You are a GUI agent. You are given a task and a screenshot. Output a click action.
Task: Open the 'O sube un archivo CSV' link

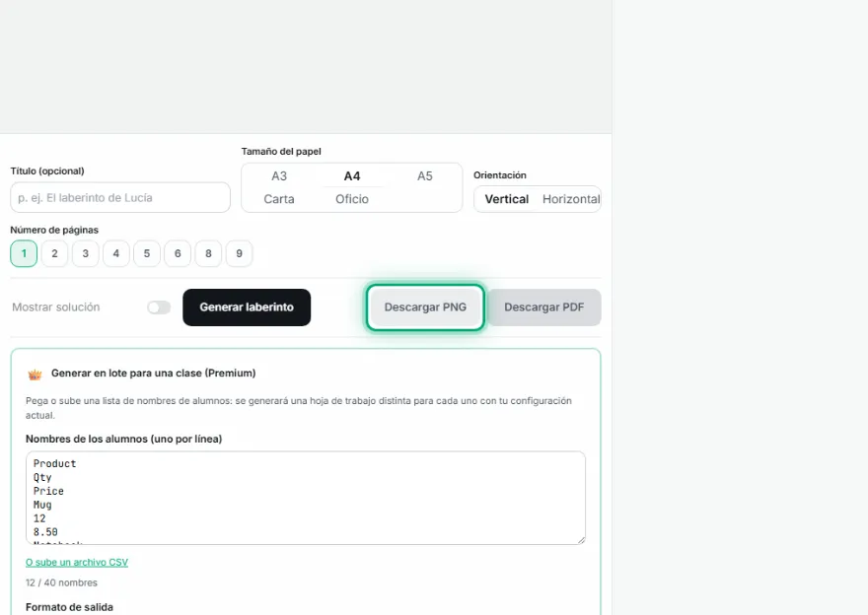click(x=77, y=563)
